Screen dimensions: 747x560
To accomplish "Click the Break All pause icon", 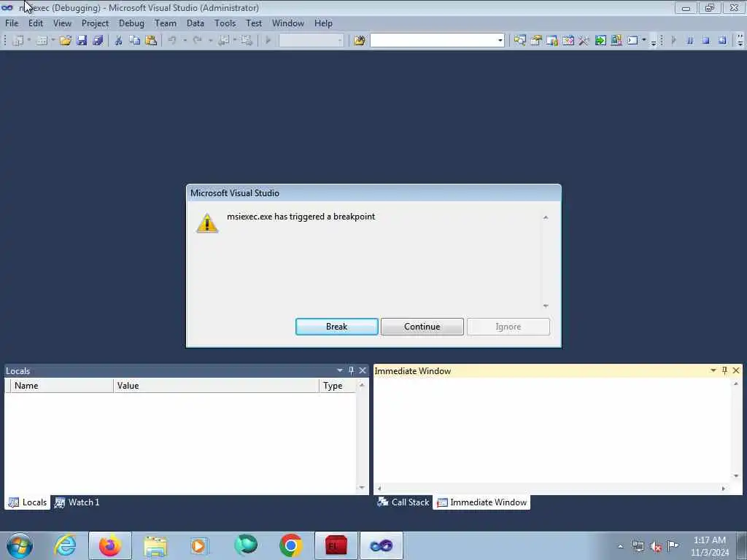I will pos(690,41).
